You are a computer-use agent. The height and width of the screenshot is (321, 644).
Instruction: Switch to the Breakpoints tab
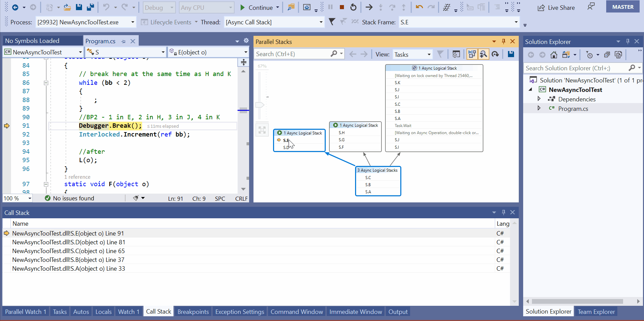pyautogui.click(x=193, y=311)
